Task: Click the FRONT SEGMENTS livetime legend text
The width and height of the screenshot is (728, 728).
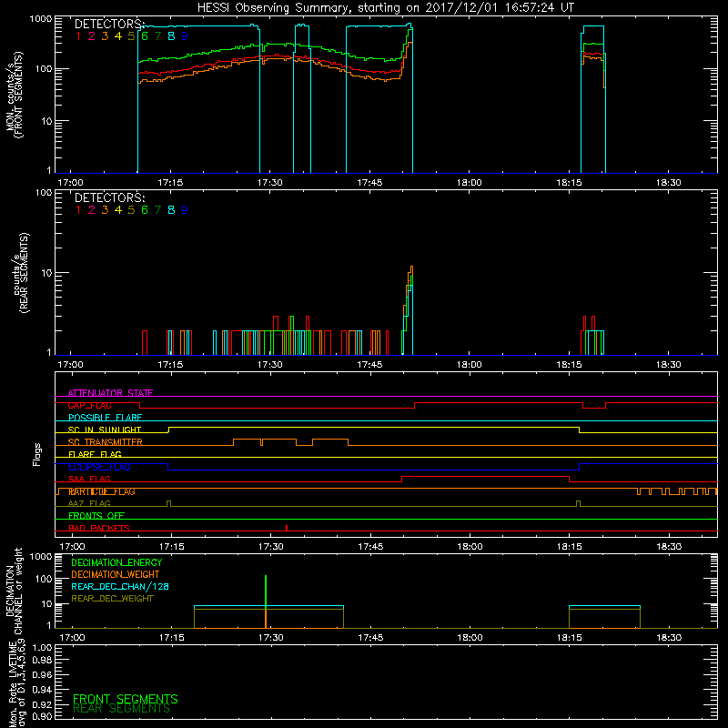Action: click(x=126, y=699)
